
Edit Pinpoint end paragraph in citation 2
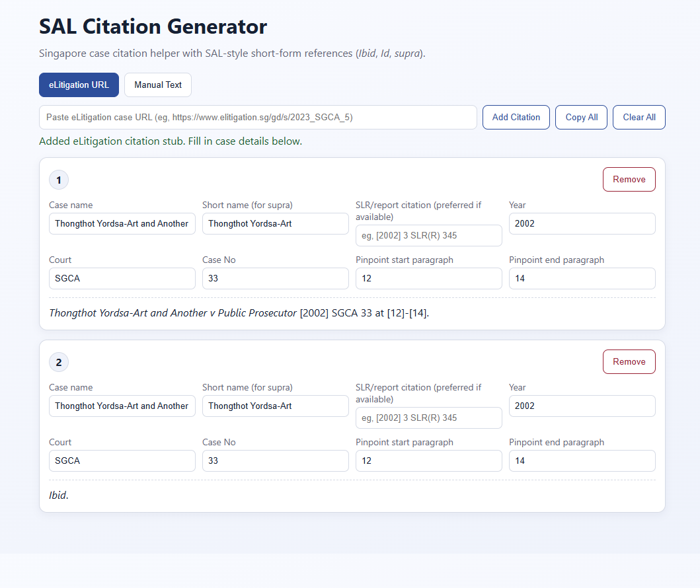[582, 460]
